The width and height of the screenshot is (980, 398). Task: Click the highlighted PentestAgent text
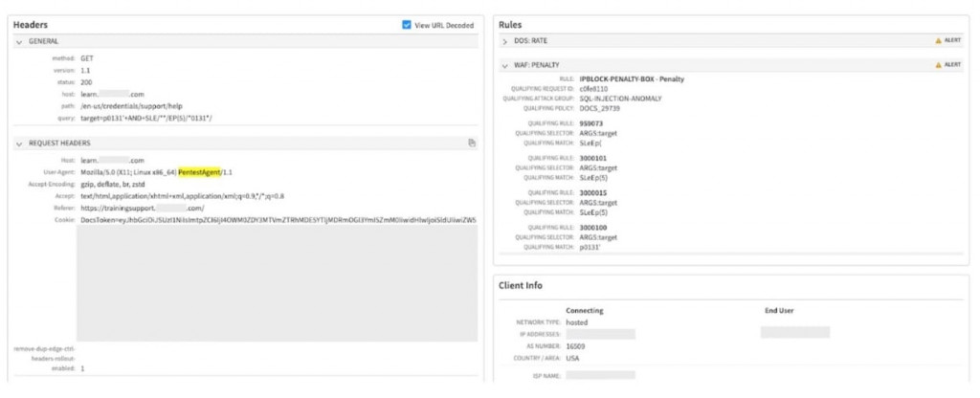point(199,172)
